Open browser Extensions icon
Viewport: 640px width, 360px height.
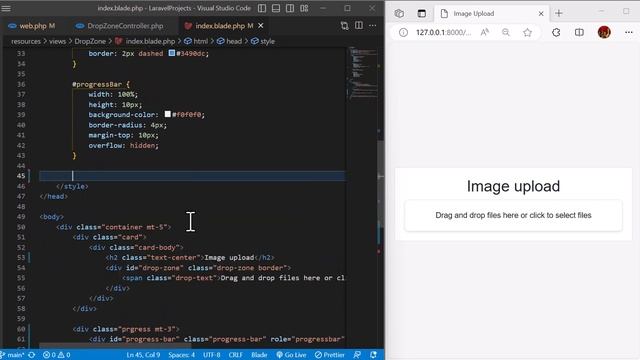point(556,32)
